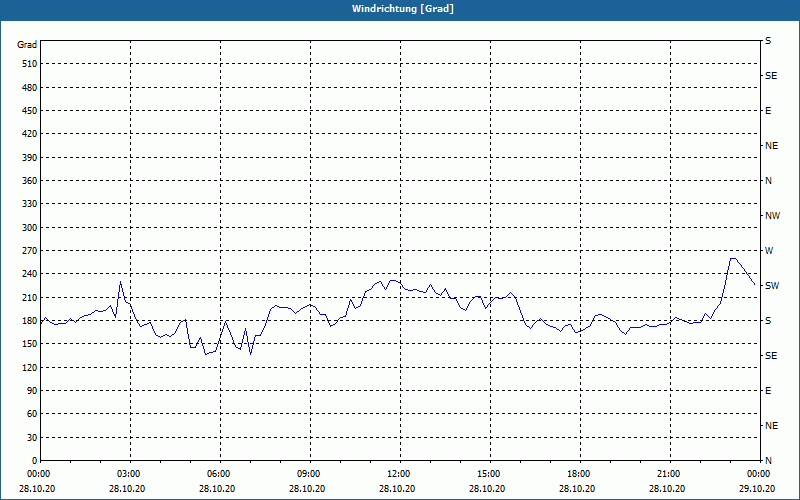Click the 28.10.20 date under 12:00
Screen dimensions: 800x500
click(397, 488)
